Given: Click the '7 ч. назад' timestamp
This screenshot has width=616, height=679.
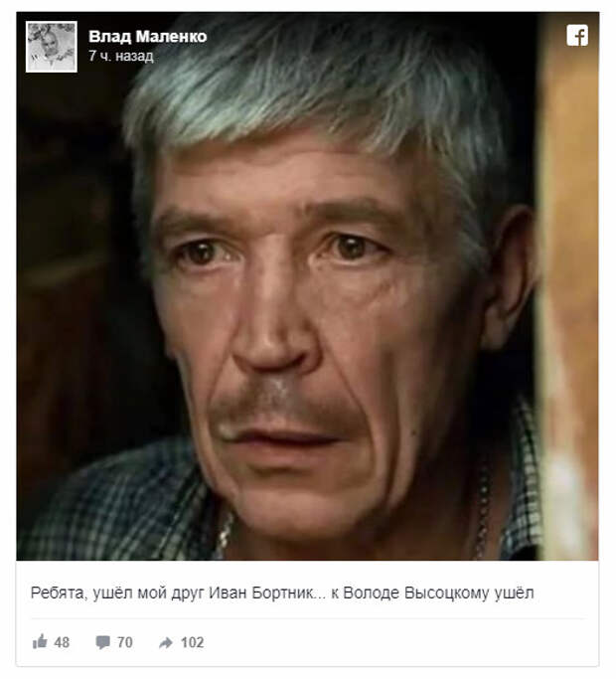Looking at the screenshot, I should click(x=121, y=56).
